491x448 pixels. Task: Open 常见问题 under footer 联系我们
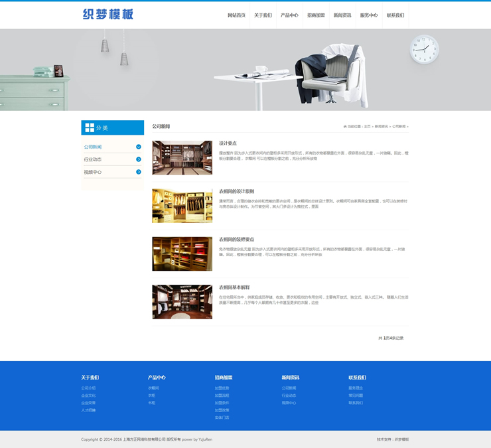(356, 396)
